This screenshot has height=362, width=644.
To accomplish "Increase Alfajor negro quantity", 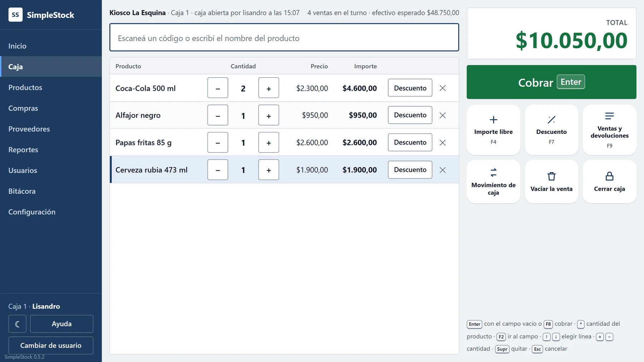I will pyautogui.click(x=269, y=115).
